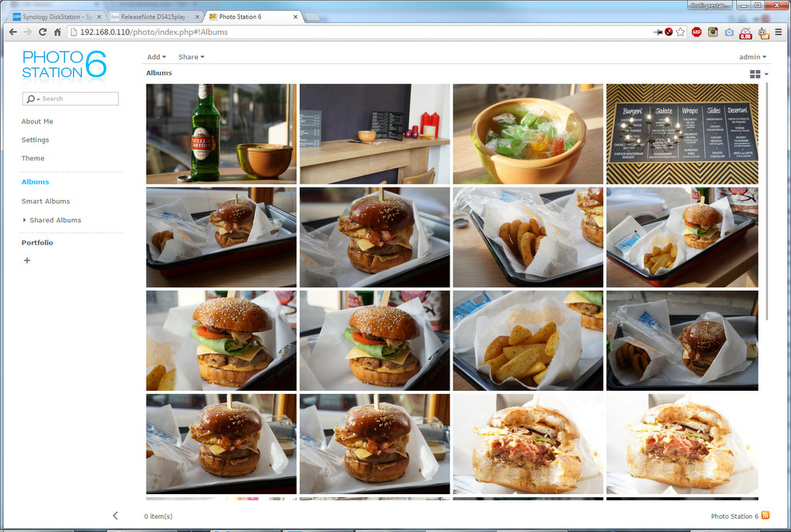Open the Adblock Plus (ABP) extension

click(x=697, y=32)
